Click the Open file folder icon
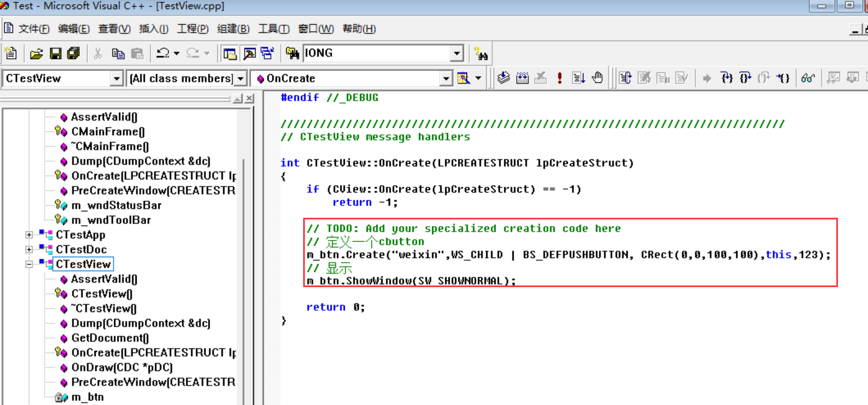Image resolution: width=868 pixels, height=405 pixels. 36,53
